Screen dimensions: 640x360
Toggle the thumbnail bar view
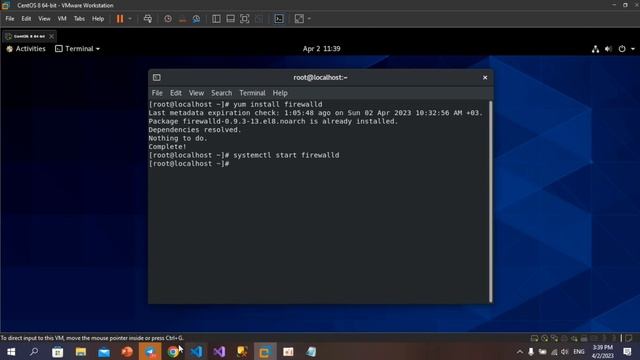pos(231,19)
